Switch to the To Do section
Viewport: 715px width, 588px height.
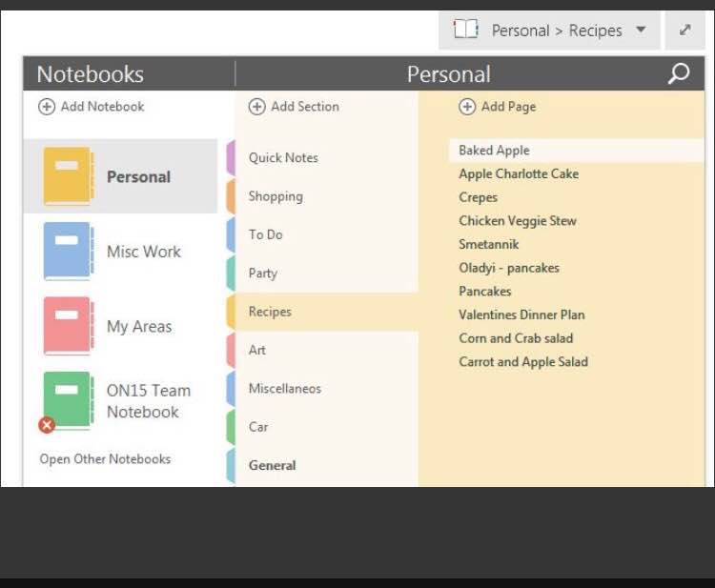pyautogui.click(x=266, y=234)
